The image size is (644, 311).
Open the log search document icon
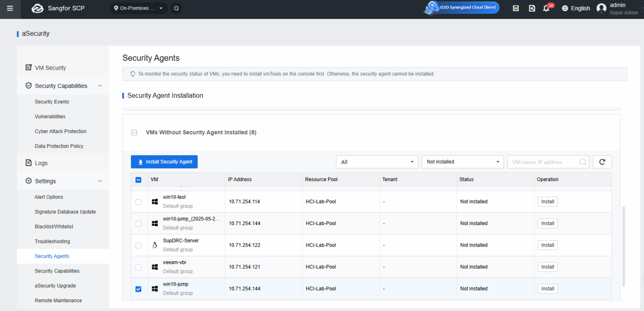532,8
